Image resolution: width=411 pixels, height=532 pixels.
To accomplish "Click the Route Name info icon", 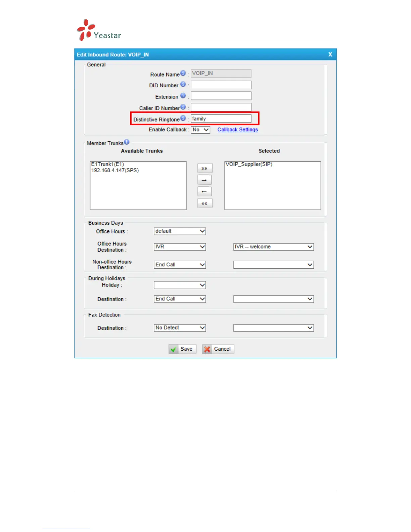I will [x=183, y=73].
